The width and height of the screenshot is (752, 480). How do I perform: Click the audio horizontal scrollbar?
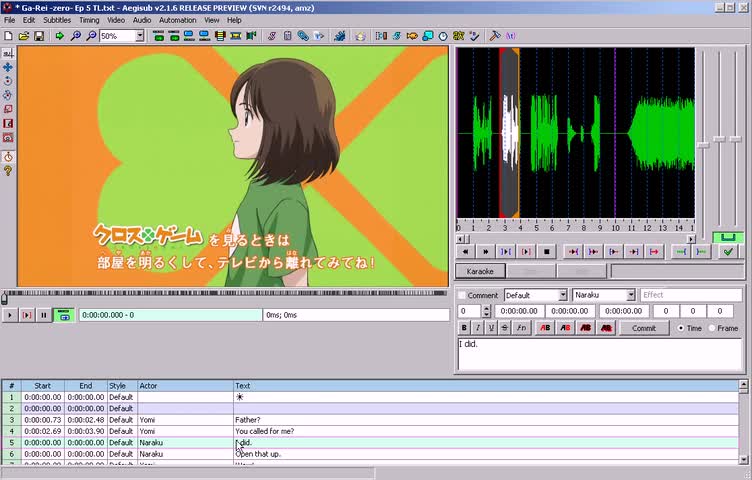pyautogui.click(x=576, y=238)
